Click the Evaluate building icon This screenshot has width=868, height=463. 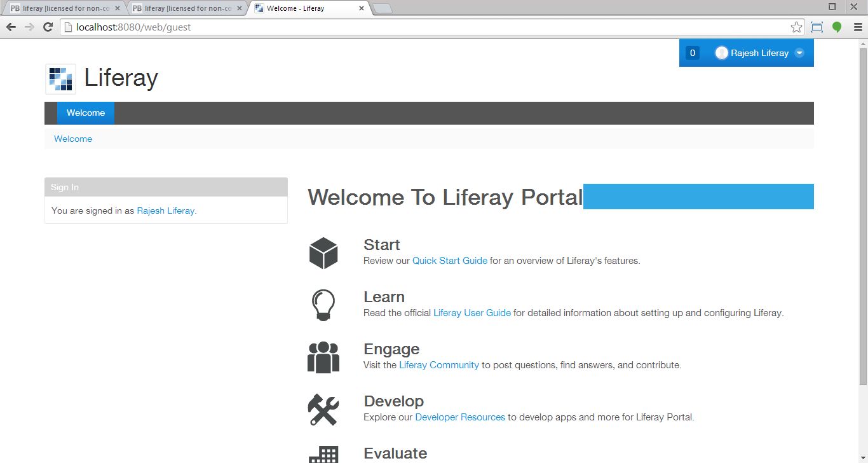point(323,455)
